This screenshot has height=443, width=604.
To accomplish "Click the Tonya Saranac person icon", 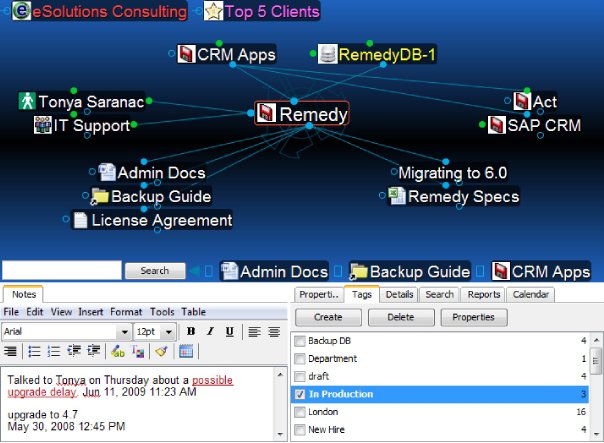I will click(x=27, y=101).
